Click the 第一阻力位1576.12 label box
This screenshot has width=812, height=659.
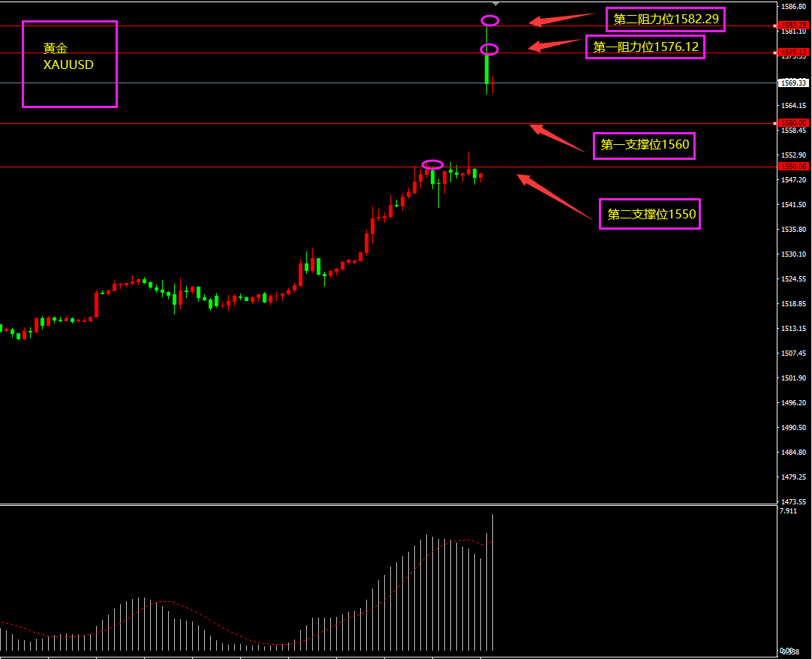click(645, 47)
